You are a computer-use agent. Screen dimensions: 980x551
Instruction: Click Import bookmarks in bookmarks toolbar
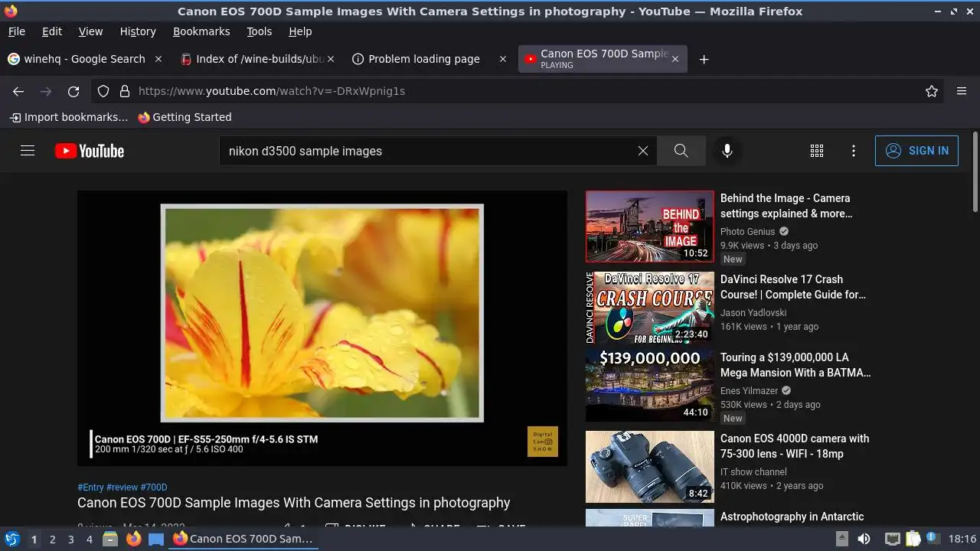coord(69,117)
